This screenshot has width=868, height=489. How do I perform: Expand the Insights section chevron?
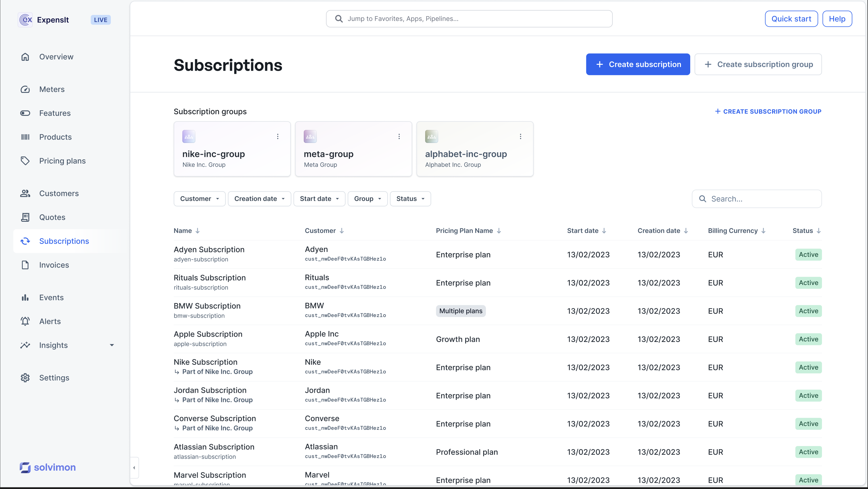point(112,345)
